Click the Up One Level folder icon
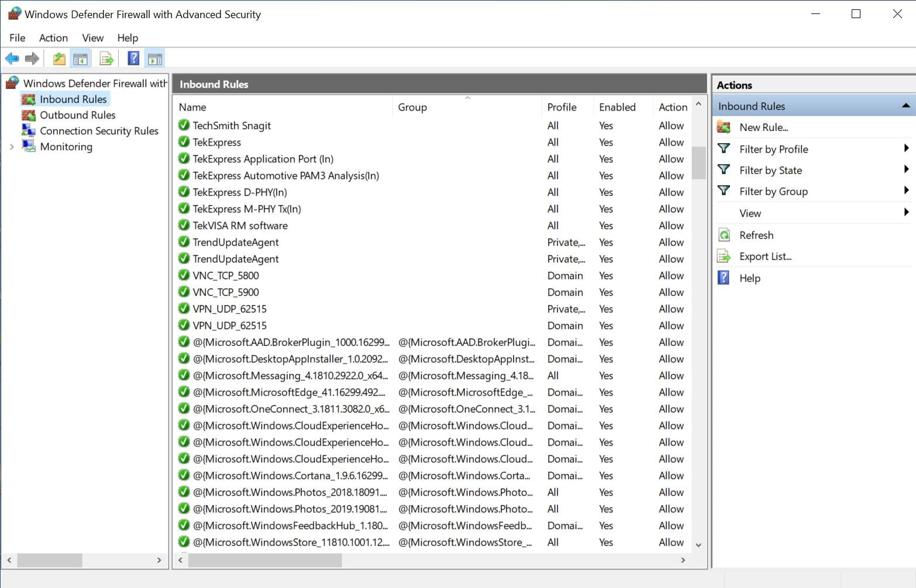 tap(59, 58)
